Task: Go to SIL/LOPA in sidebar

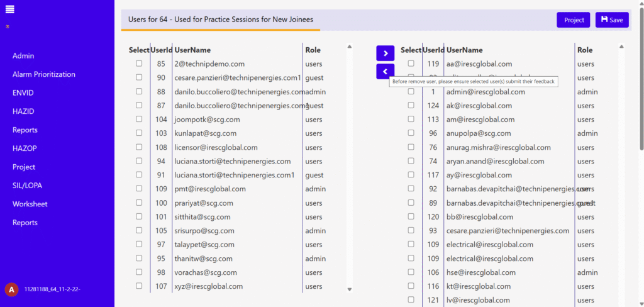Action: (27, 186)
